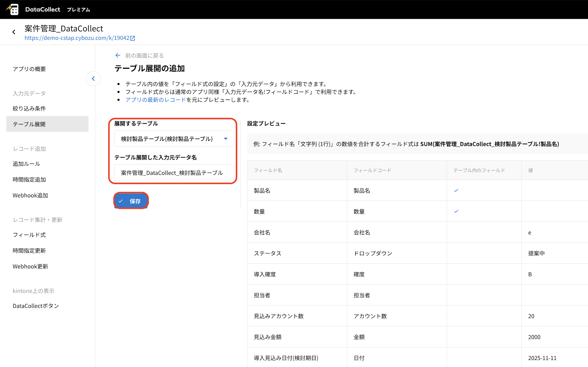Click the checkmark in the 製品名 row
The height and width of the screenshot is (367, 588).
pos(456,191)
